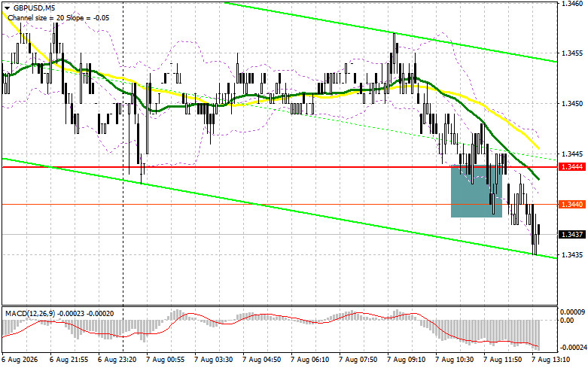Select the 7 Aug 00:55 time label

pos(166,360)
